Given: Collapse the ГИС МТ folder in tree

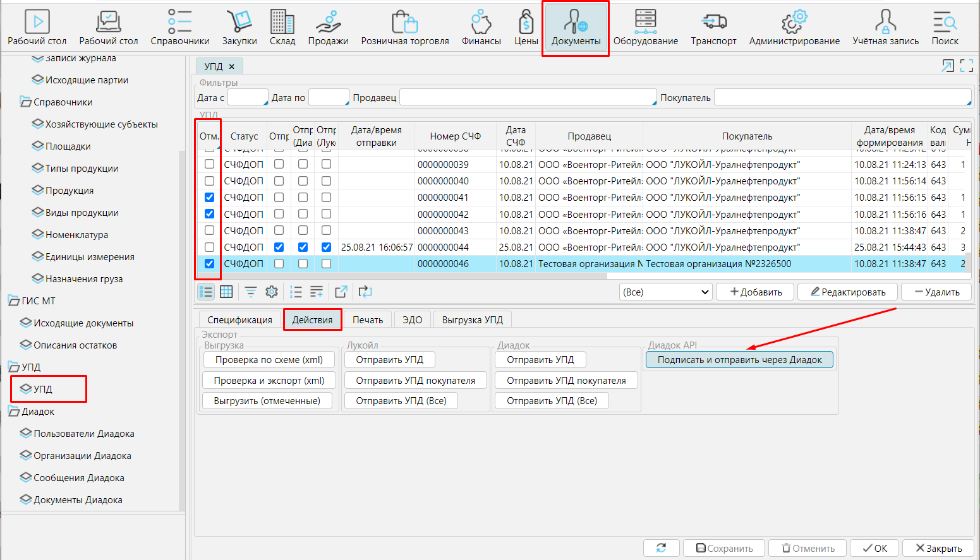Looking at the screenshot, I should click(14, 301).
